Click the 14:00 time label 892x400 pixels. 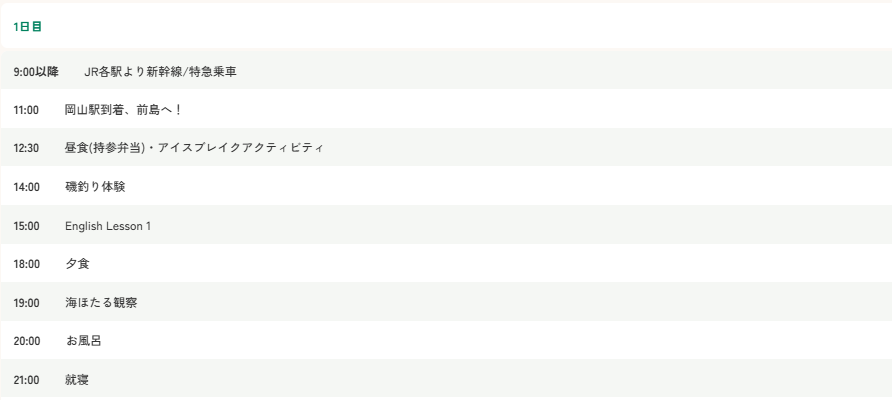click(26, 187)
